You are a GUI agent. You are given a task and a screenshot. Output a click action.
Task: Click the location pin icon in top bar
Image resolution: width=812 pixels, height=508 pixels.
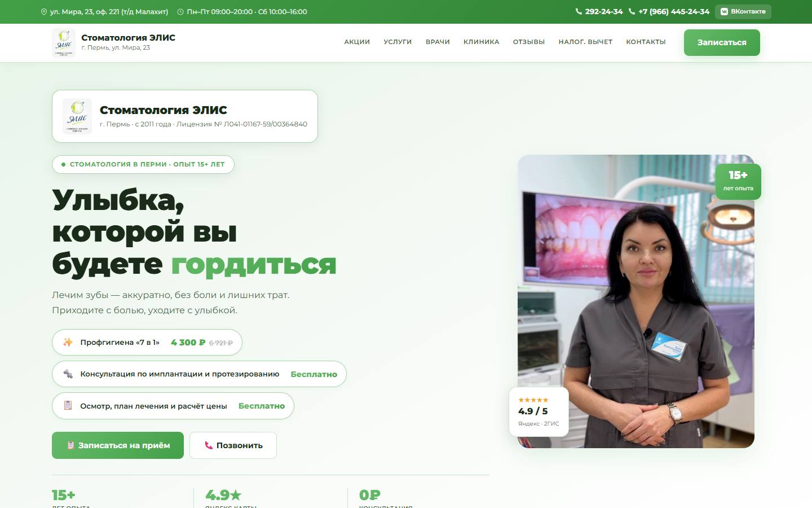[x=44, y=12]
